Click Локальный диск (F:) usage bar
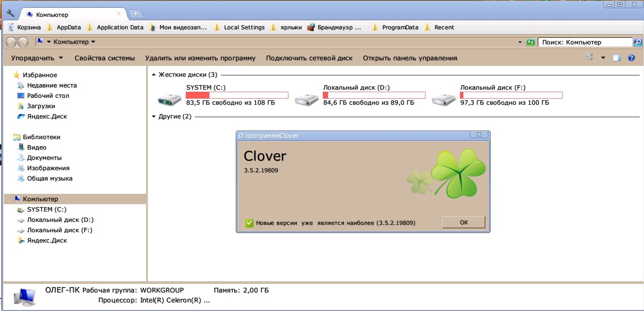Image resolution: width=644 pixels, height=311 pixels. tap(511, 95)
